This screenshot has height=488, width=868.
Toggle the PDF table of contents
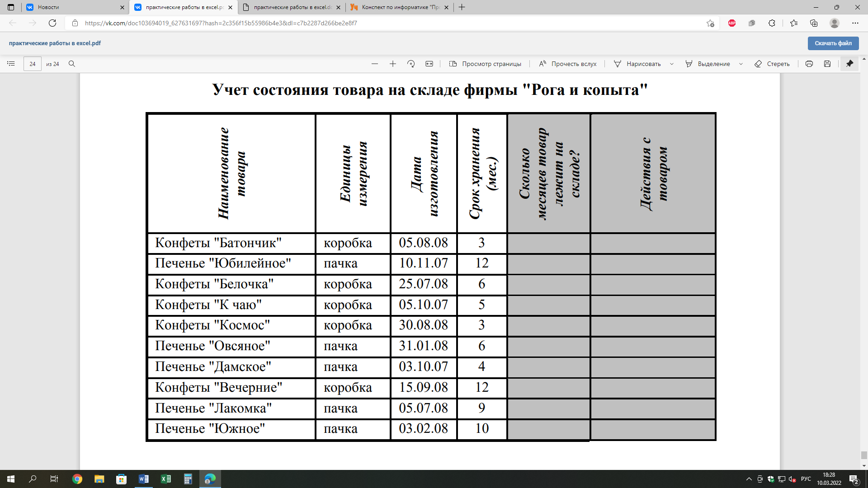pyautogui.click(x=11, y=64)
